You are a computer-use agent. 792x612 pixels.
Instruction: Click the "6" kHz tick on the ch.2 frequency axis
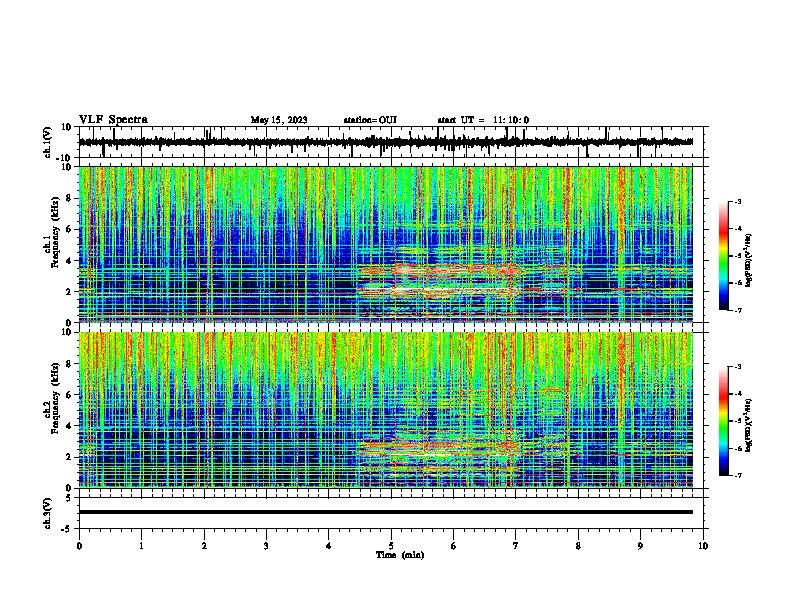click(x=69, y=395)
